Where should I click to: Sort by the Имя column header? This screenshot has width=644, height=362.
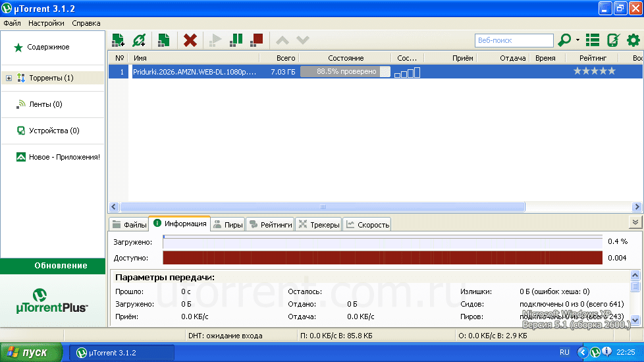tap(194, 58)
